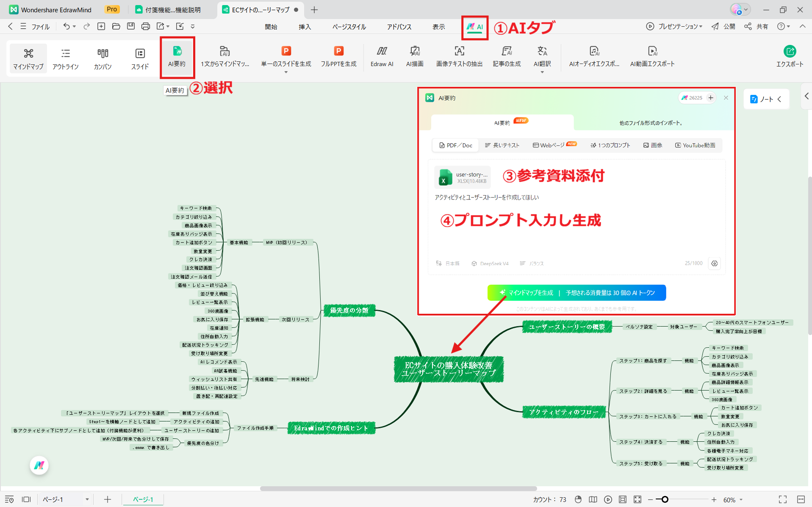
Task: Click the horizontal scrollbar
Action: 398,488
